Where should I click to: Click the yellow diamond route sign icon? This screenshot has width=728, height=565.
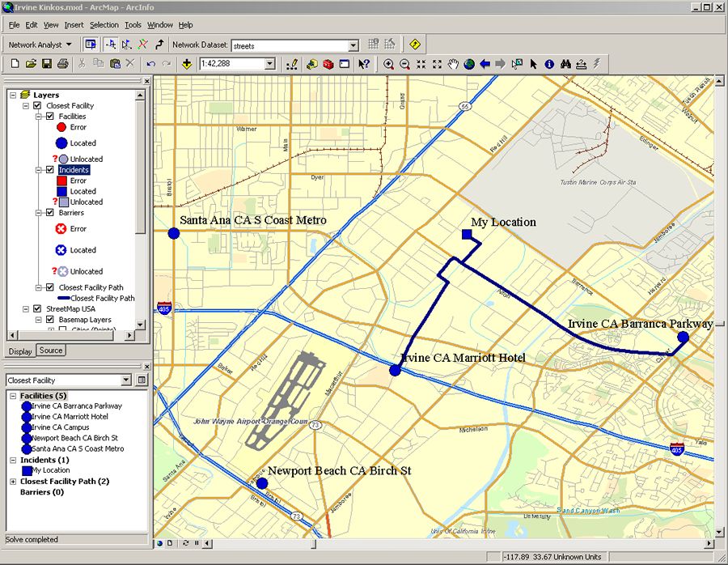coord(415,45)
